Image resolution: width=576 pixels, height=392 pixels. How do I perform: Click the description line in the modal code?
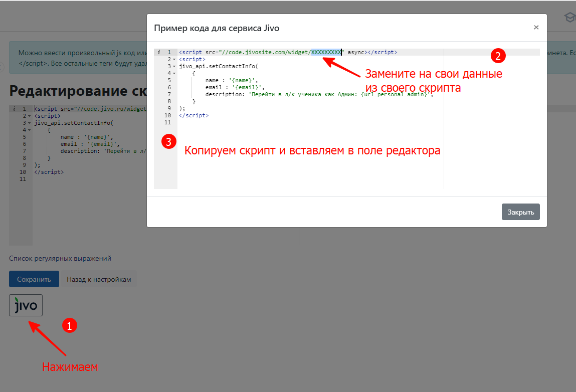pyautogui.click(x=319, y=94)
